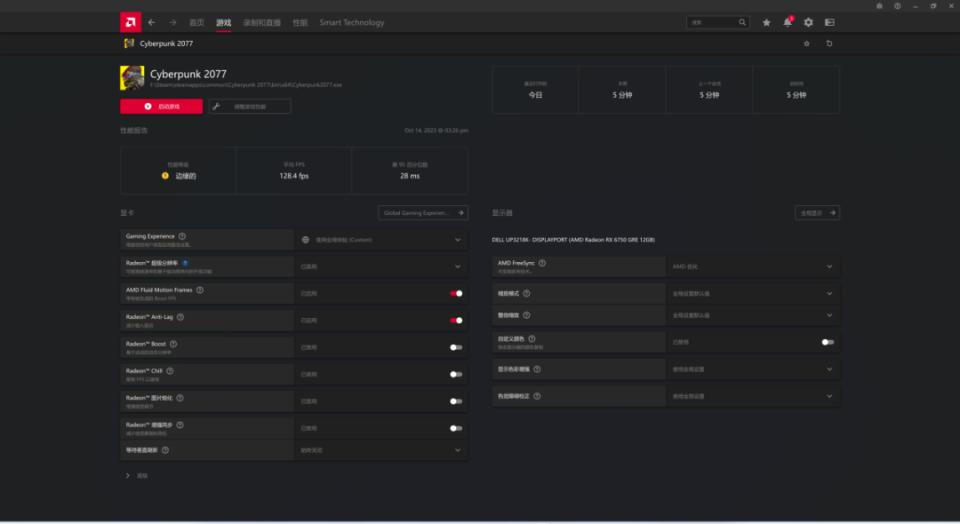Show help for 自定义颜色 setting

pos(531,339)
